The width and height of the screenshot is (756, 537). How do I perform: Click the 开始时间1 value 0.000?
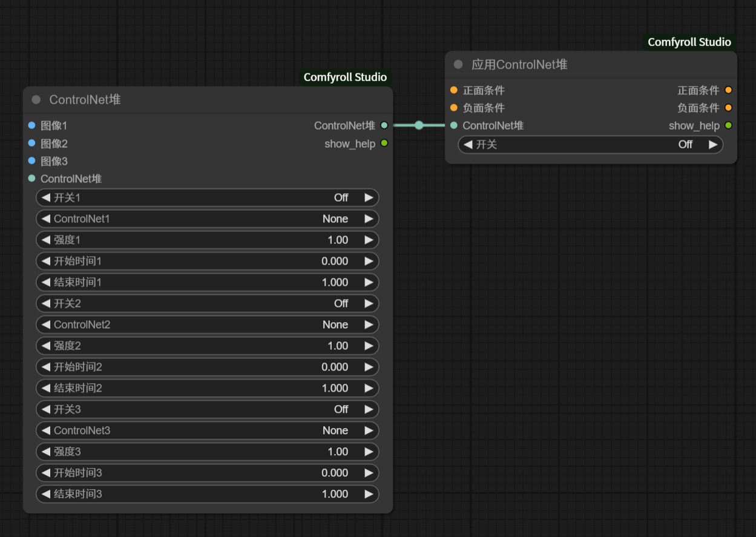[335, 261]
